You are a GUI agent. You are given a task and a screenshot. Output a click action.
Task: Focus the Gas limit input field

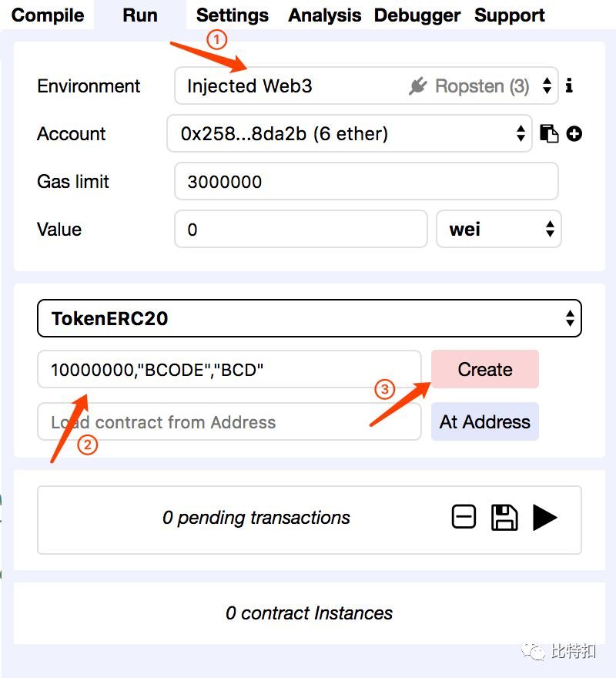367,181
